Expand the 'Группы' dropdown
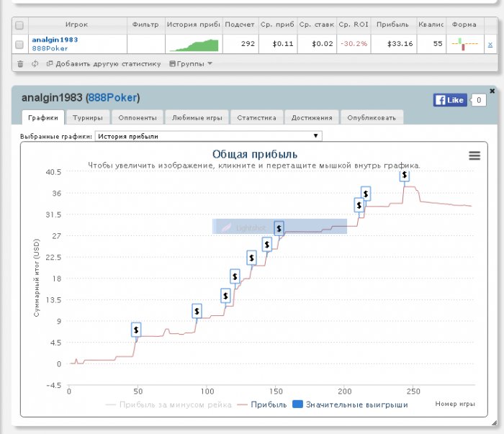The height and width of the screenshot is (434, 504). point(190,63)
